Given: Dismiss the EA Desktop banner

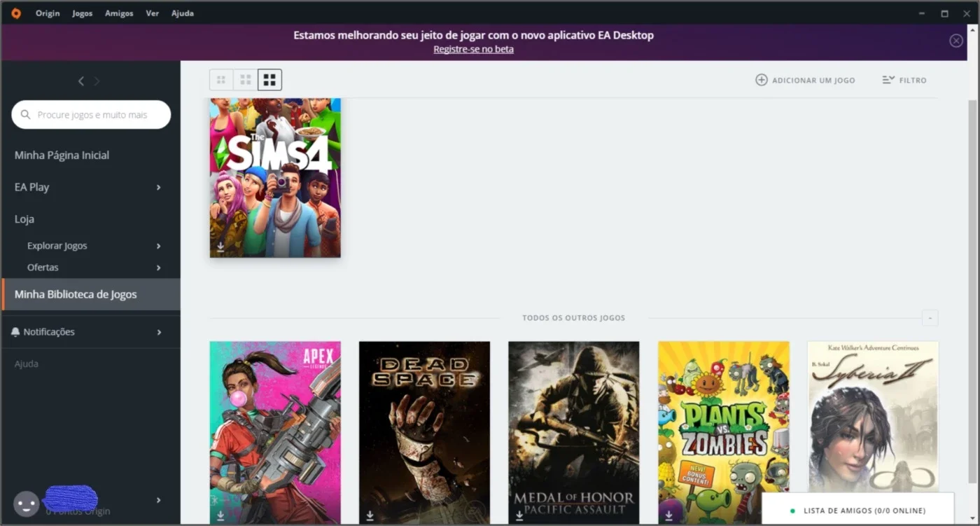Looking at the screenshot, I should click(x=956, y=41).
